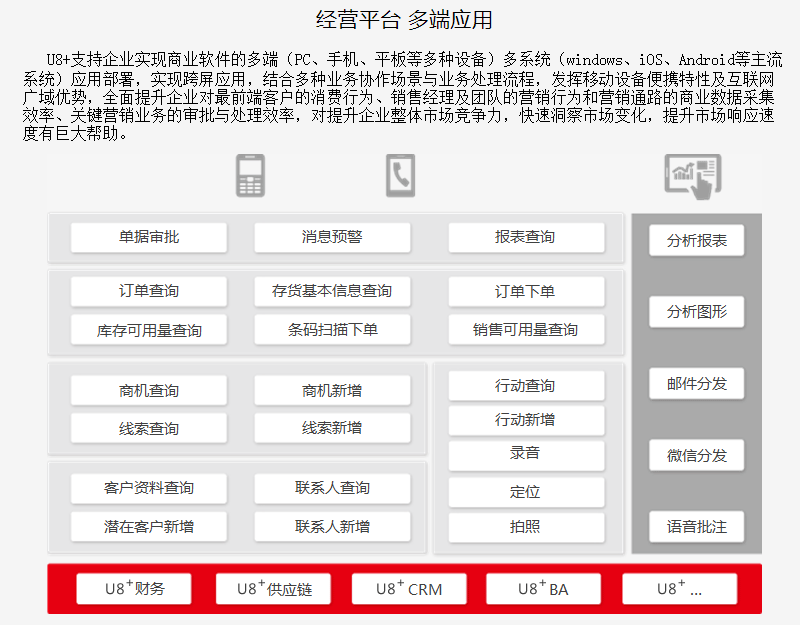This screenshot has width=800, height=625.
Task: Click the smartphone call icon
Action: [401, 176]
